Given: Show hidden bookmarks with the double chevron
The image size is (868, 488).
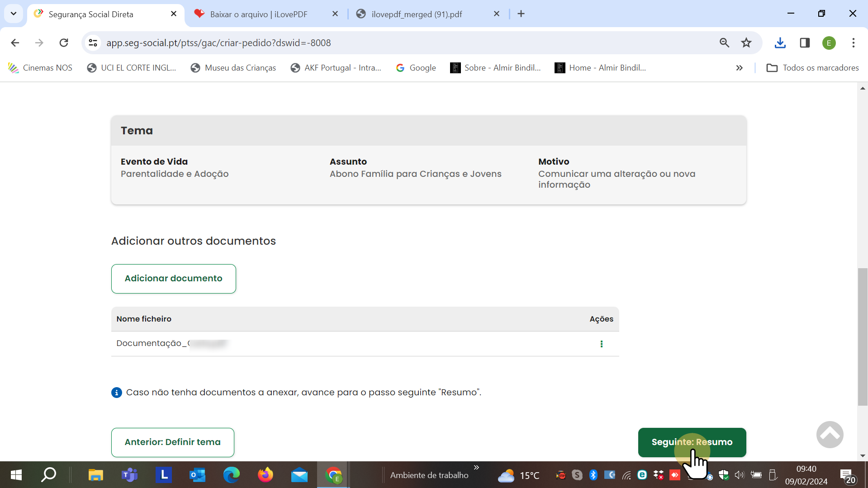Looking at the screenshot, I should (x=739, y=68).
